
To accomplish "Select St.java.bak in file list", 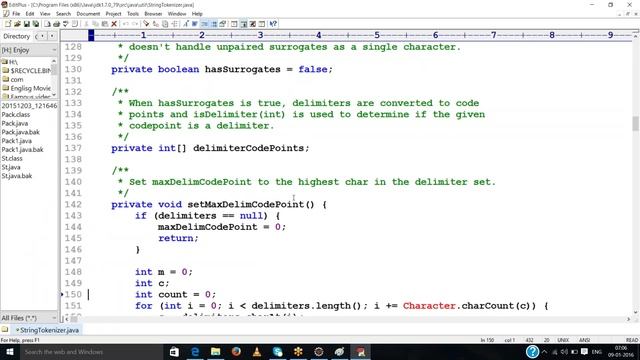I will pos(16,176).
